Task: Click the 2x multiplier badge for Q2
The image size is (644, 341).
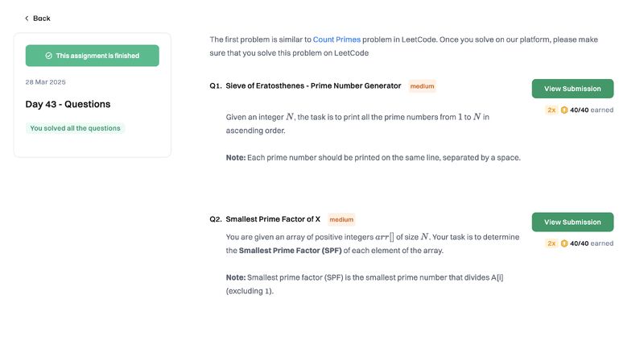Action: [551, 243]
